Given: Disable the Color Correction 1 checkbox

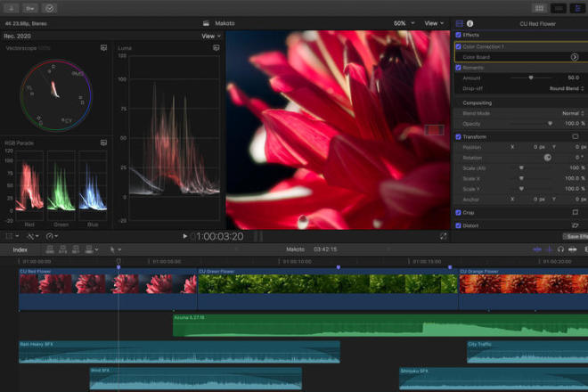Looking at the screenshot, I should (458, 47).
